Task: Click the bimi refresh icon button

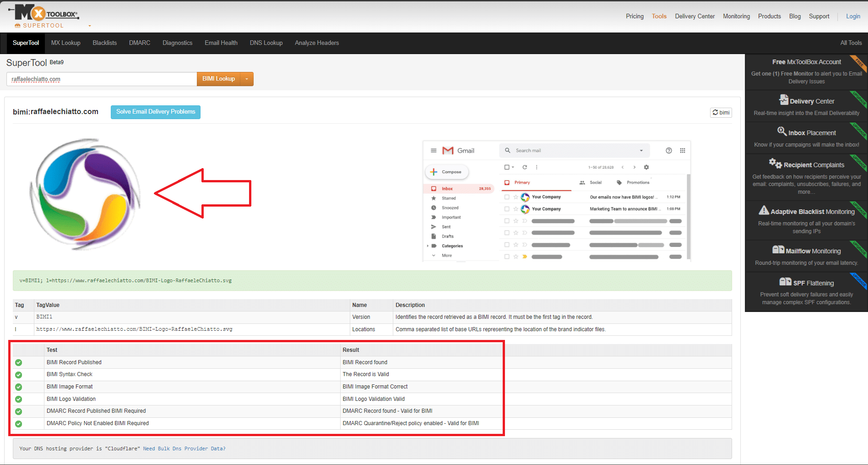Action: click(721, 113)
